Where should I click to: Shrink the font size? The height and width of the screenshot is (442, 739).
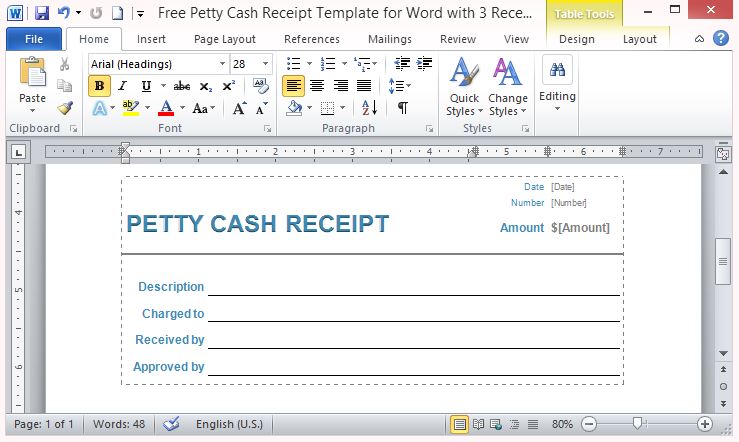pos(262,108)
